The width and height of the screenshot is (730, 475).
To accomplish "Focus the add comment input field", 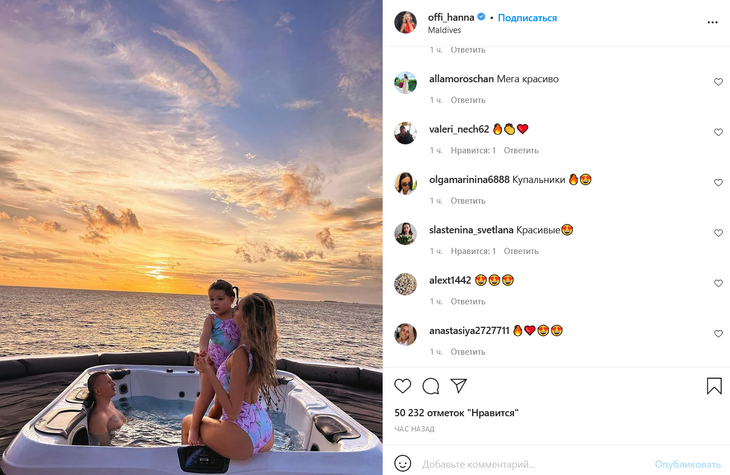I will click(530, 464).
